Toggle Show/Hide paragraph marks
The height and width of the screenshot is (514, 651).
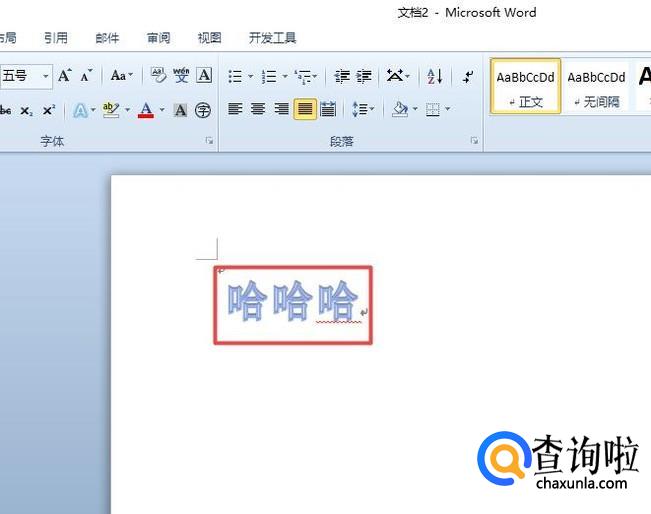click(x=468, y=77)
